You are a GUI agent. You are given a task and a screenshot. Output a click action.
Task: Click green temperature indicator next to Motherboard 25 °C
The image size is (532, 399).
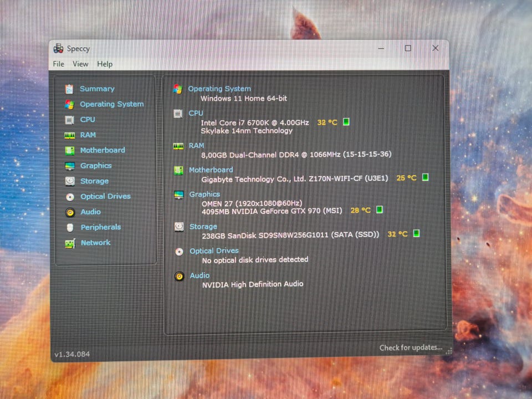(x=425, y=177)
